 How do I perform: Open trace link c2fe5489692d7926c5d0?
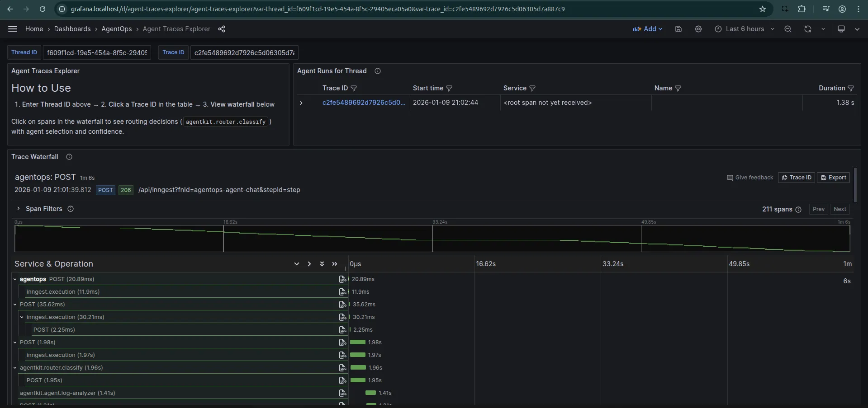tap(363, 103)
